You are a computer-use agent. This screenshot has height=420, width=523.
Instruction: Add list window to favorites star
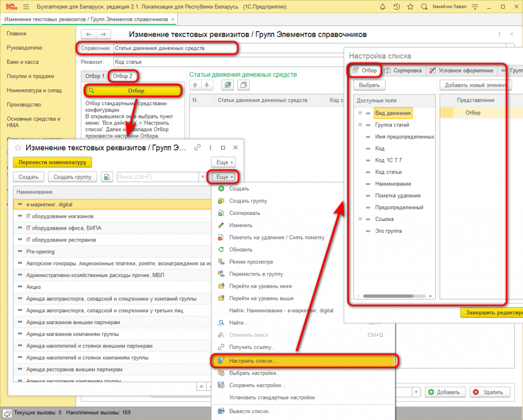click(x=18, y=147)
